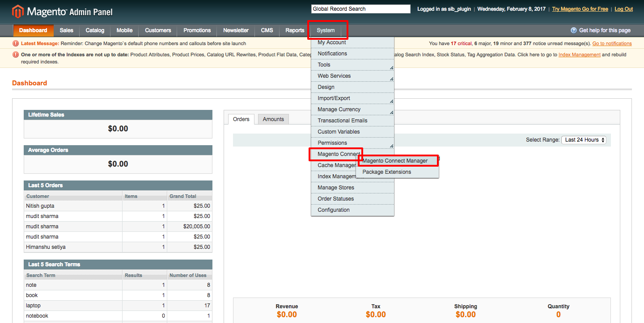Click the Index Management link in warning
Viewport: 644px width, 323px height.
coord(579,55)
